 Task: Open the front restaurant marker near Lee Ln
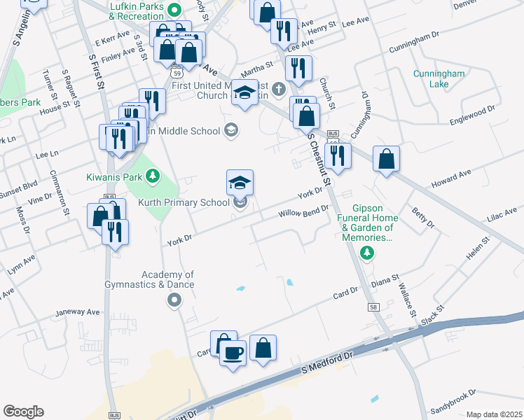119,139
